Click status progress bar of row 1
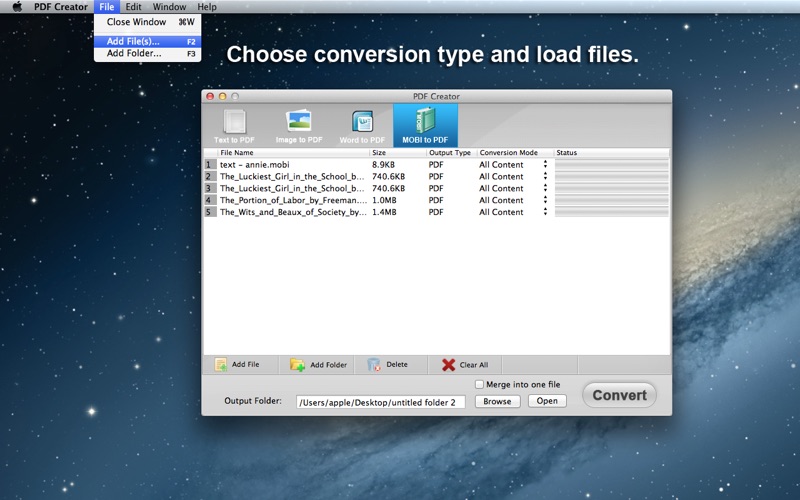Screen dimensions: 800x500 612,164
